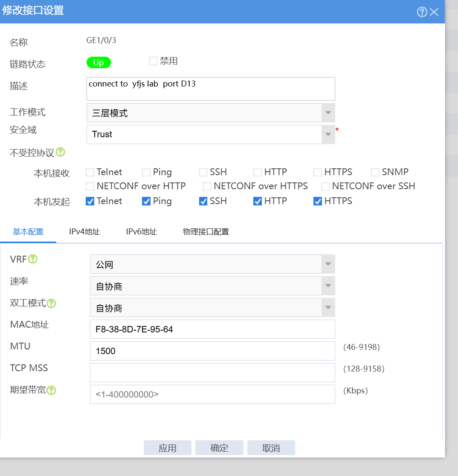Open the help icon in dialog title bar

(x=422, y=12)
